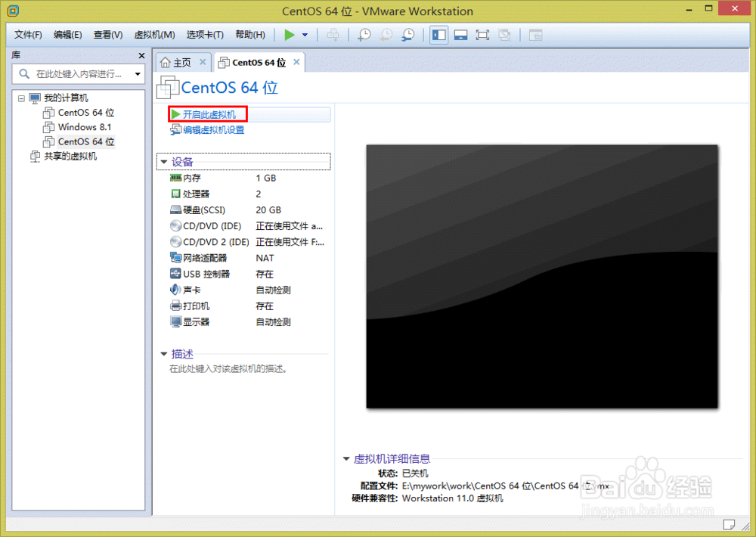
Task: Close the 主页 tab
Action: click(x=203, y=62)
